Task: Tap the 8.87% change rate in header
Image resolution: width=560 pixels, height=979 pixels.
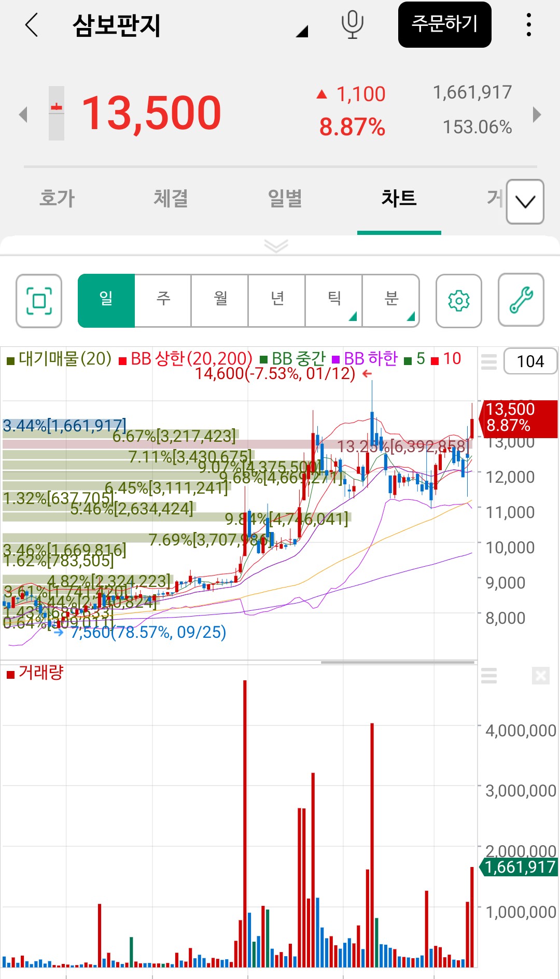Action: pyautogui.click(x=352, y=127)
